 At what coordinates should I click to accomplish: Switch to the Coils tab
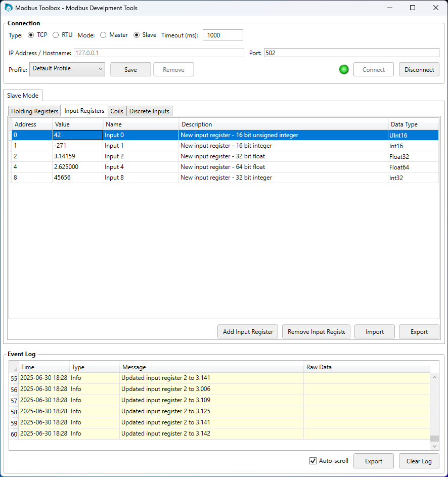(117, 111)
